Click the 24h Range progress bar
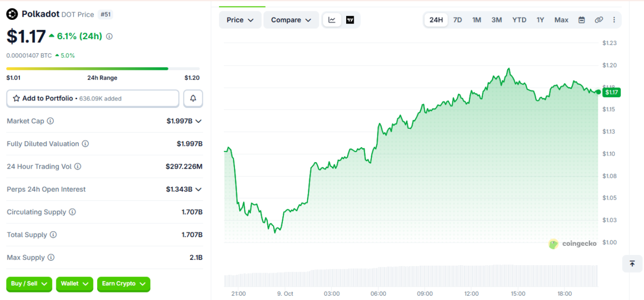 click(103, 69)
